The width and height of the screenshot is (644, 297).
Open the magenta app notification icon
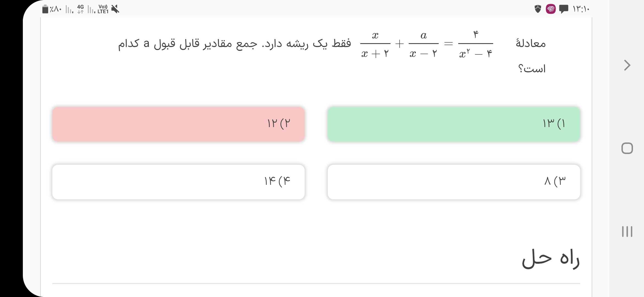point(551,9)
